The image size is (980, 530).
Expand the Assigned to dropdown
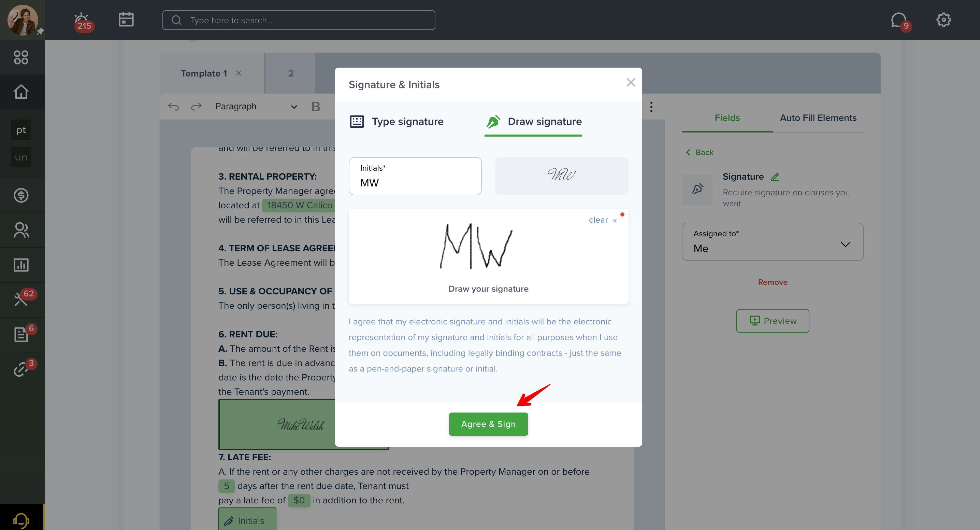(772, 242)
